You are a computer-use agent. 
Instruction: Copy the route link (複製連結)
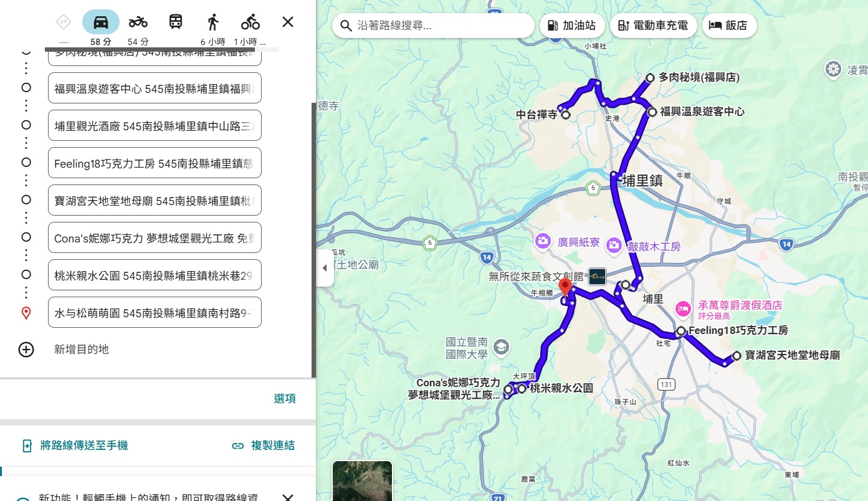point(263,446)
